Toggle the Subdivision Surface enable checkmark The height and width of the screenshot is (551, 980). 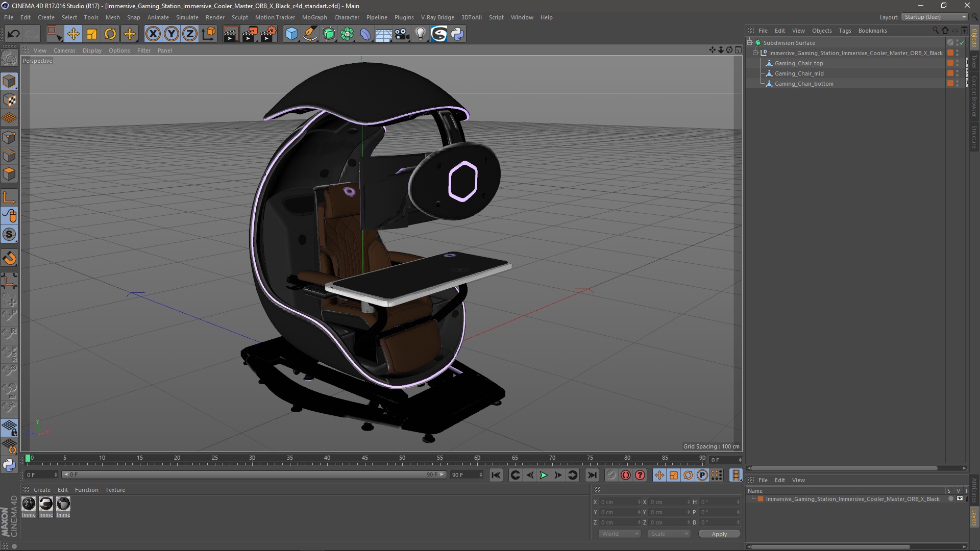point(962,43)
